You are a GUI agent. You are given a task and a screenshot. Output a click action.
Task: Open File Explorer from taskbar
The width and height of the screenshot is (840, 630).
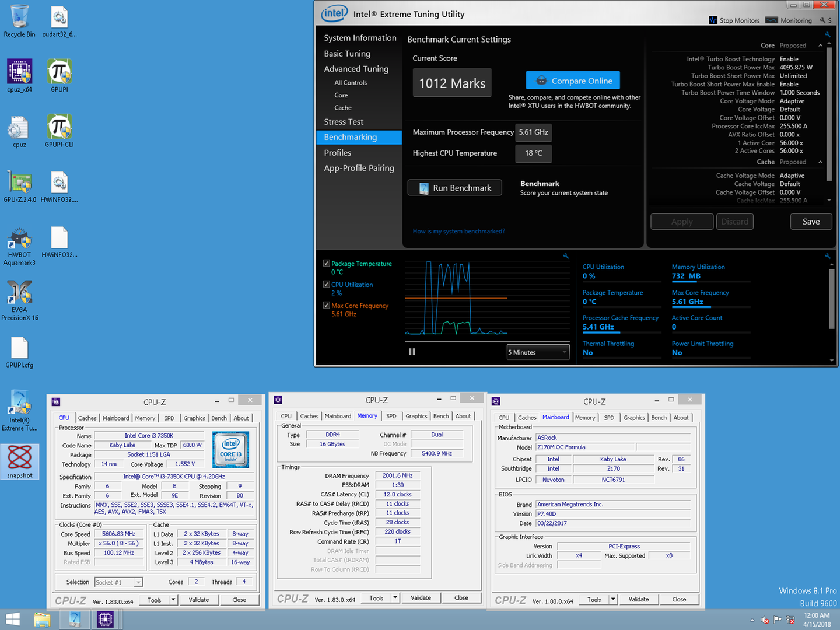point(42,619)
